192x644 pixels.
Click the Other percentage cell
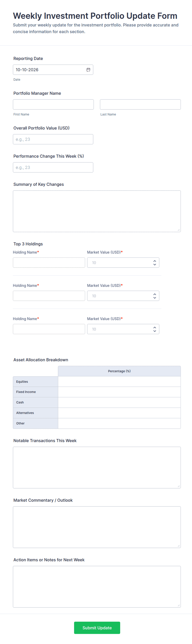[119, 423]
